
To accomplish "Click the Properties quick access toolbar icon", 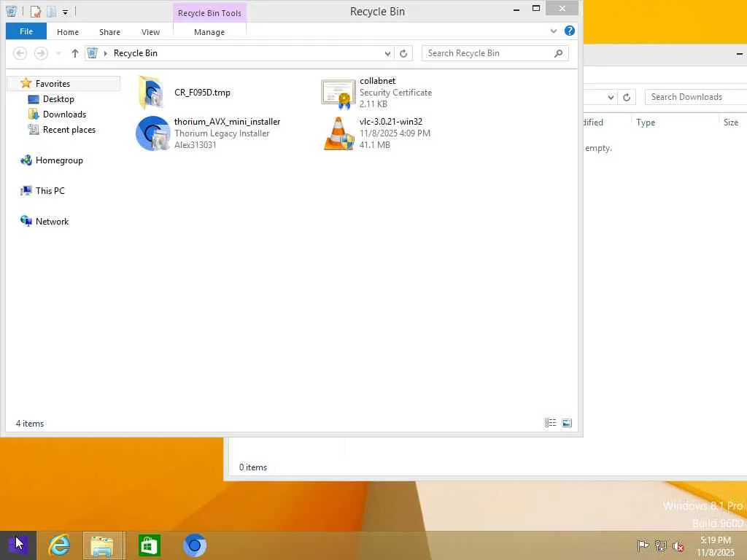I will point(35,12).
